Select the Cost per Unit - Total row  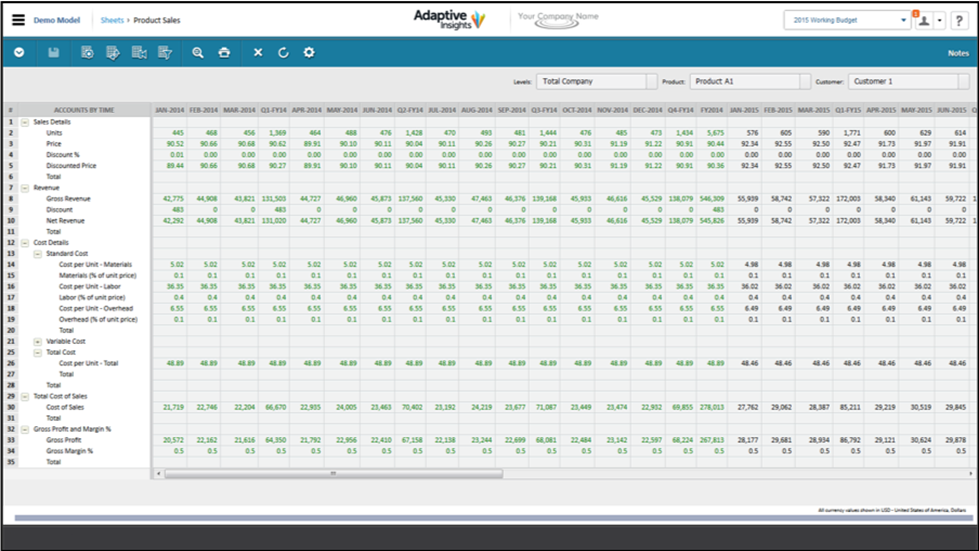point(88,363)
